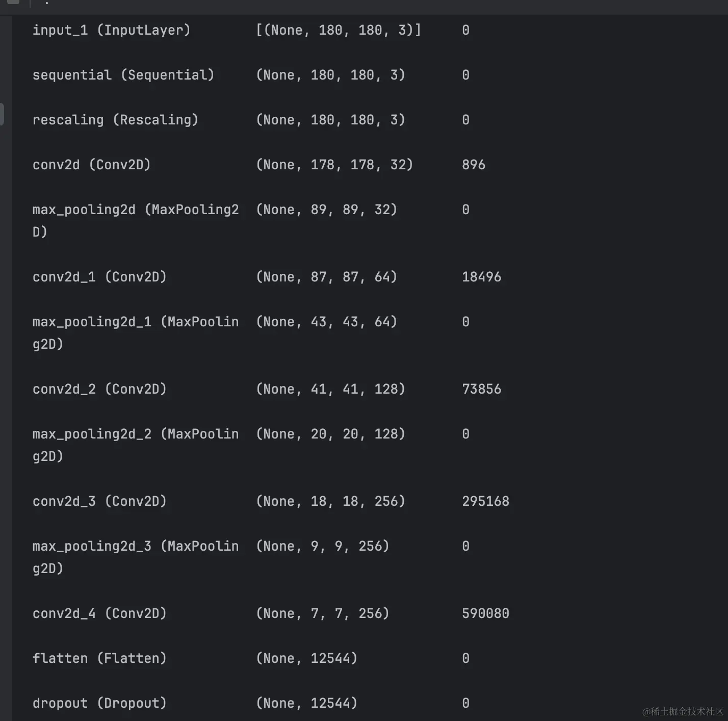
Task: Click the 590080 parameter count
Action: 485,613
